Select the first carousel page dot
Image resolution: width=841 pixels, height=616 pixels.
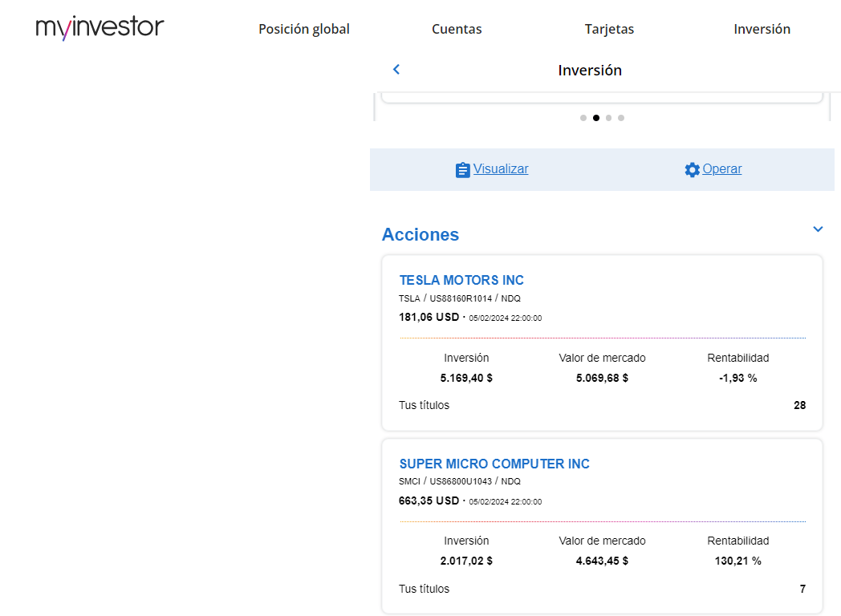pyautogui.click(x=583, y=118)
